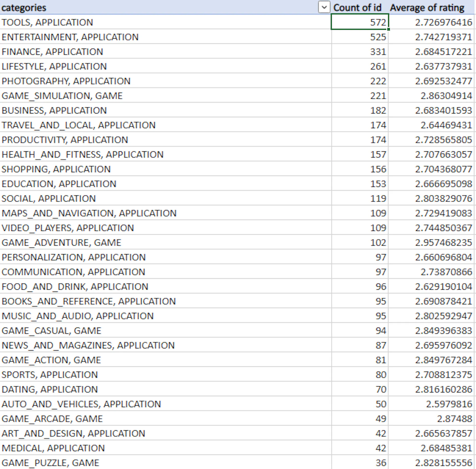Select the 'GAME_ADVENTURE, GAME' cell
This screenshot has width=476, height=469.
pos(166,242)
